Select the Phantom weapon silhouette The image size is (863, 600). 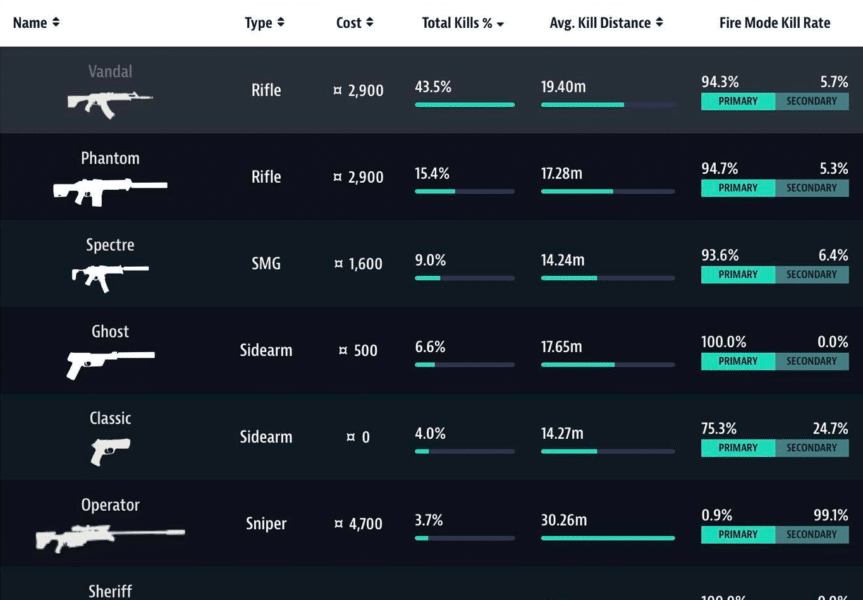pyautogui.click(x=110, y=192)
